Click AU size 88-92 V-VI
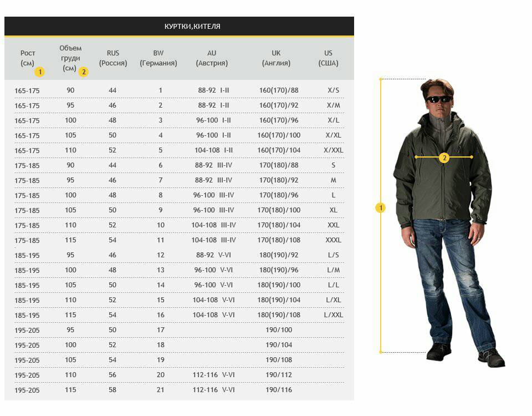This screenshot has width=532, height=416. (213, 255)
